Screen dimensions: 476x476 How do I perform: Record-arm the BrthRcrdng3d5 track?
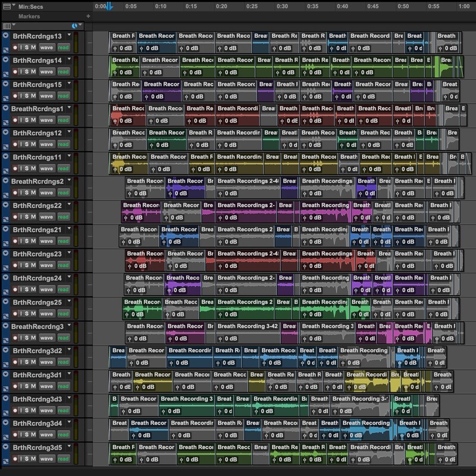pos(16,459)
